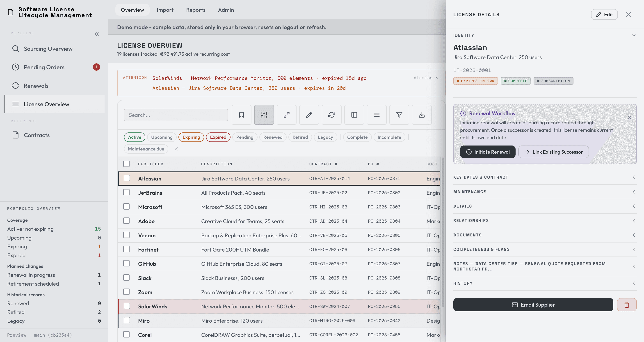Dismiss the attention alert banner
This screenshot has height=342, width=644.
[425, 78]
